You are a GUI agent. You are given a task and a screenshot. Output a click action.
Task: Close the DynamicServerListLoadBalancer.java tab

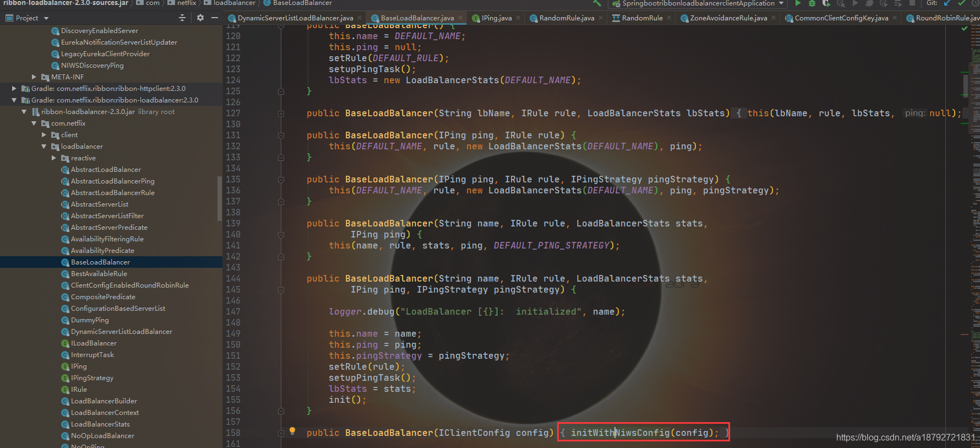(360, 18)
